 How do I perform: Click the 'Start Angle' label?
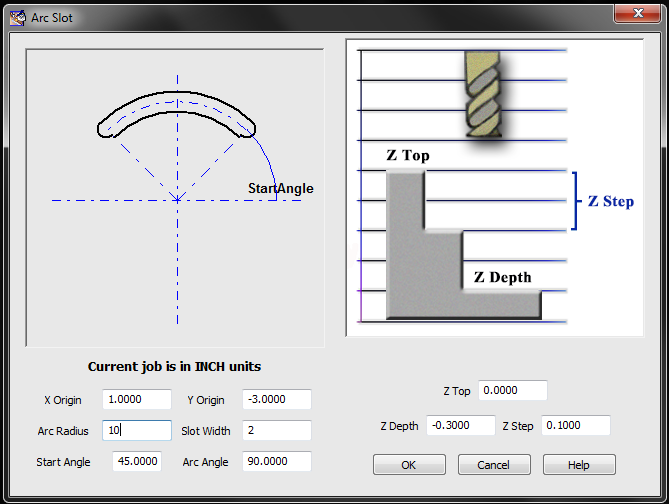(63, 462)
